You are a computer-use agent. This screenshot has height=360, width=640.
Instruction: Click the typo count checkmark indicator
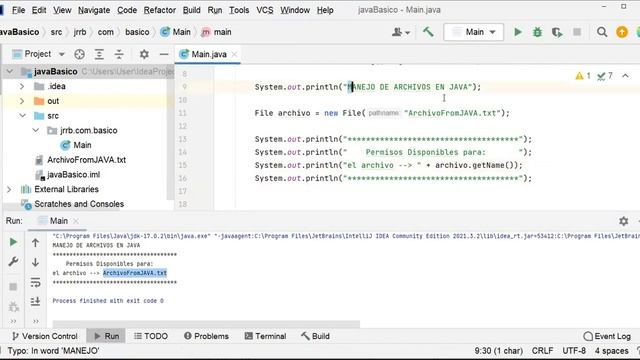[x=604, y=76]
